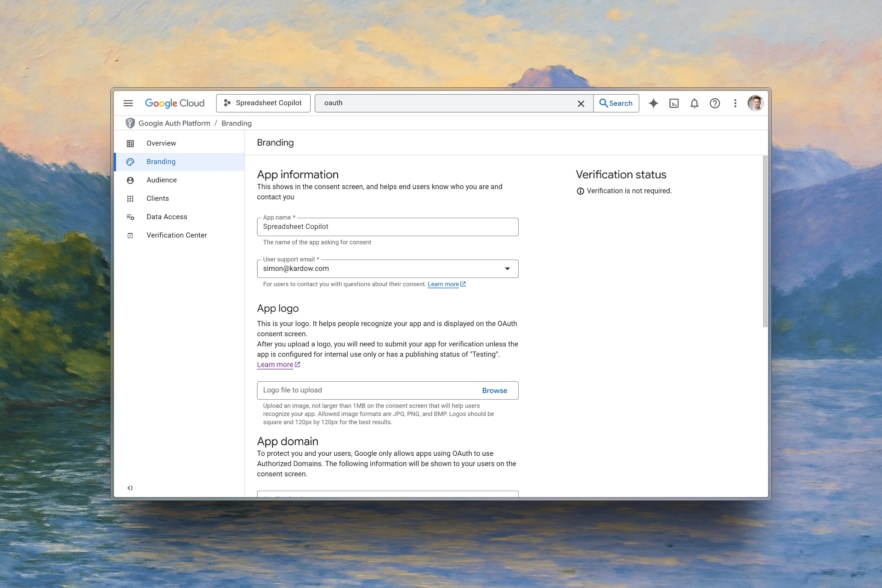The image size is (882, 588).
Task: Open the help question mark icon
Action: 715,103
